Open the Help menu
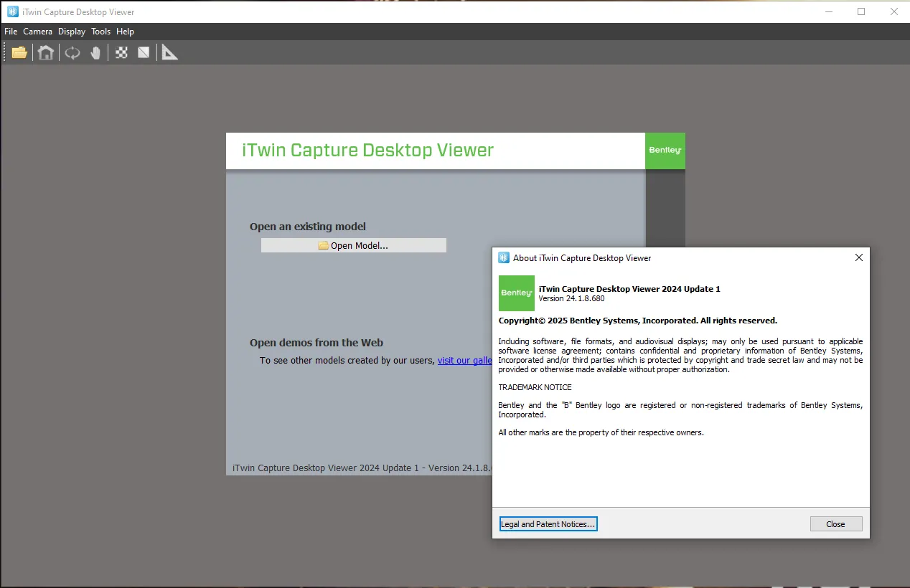The image size is (910, 588). click(x=126, y=32)
